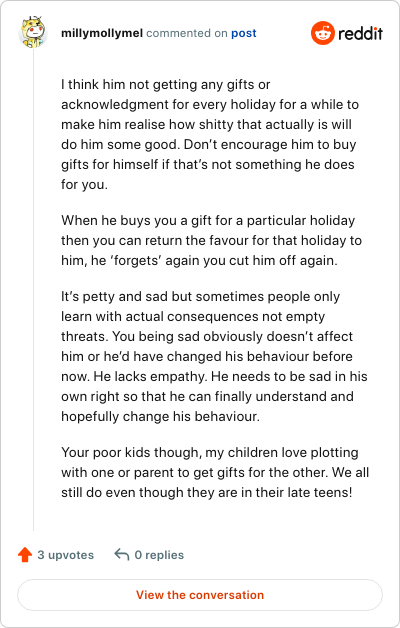Click the "3 upvotes" count label

(66, 555)
